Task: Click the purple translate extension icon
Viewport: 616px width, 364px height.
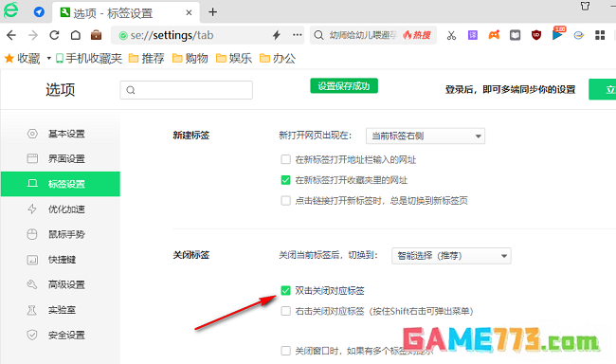Action: point(473,35)
